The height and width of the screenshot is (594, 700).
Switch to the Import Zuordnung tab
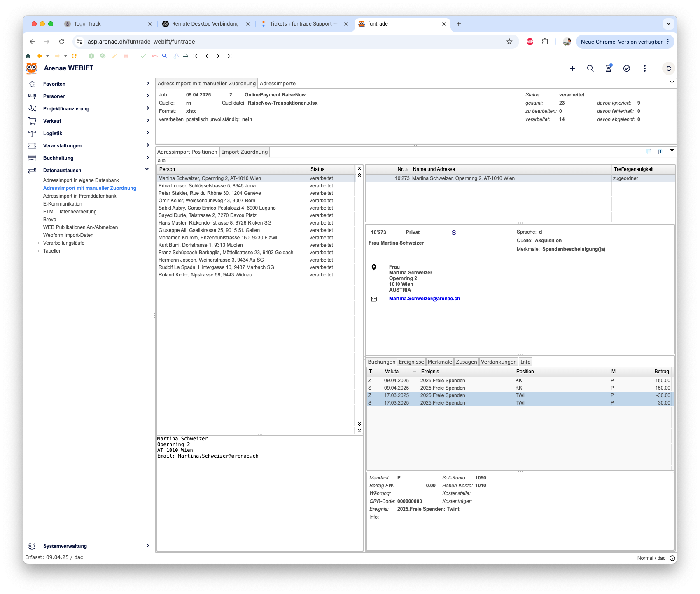(245, 152)
